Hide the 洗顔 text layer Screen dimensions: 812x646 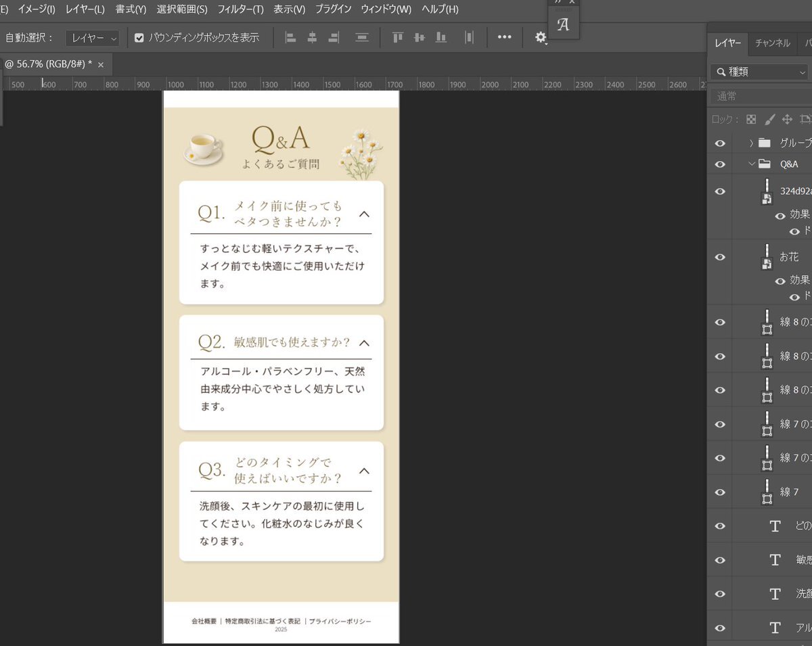click(720, 593)
